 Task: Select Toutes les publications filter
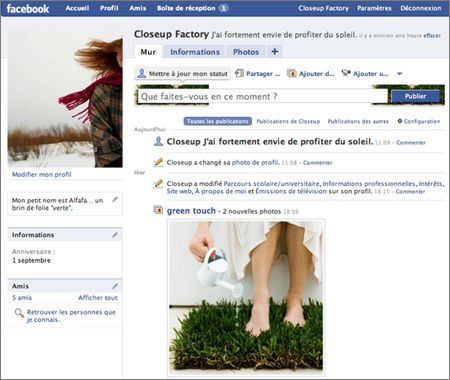pos(217,121)
